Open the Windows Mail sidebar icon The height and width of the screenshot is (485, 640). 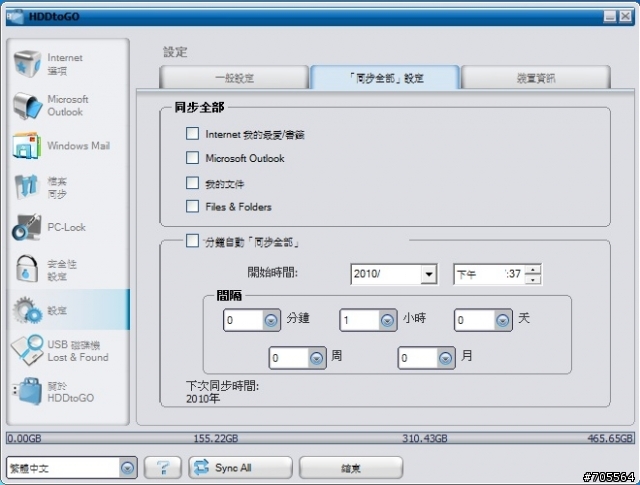click(27, 145)
